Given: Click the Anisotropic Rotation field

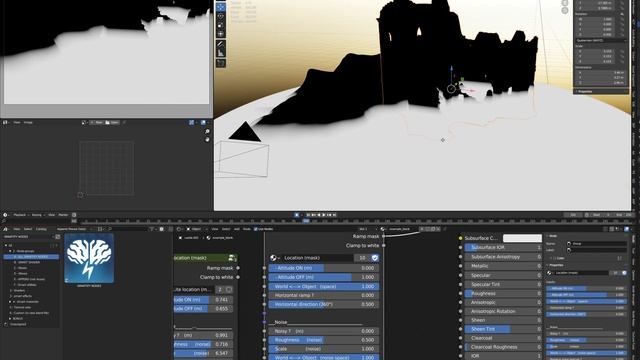Looking at the screenshot, I should coord(503,311).
